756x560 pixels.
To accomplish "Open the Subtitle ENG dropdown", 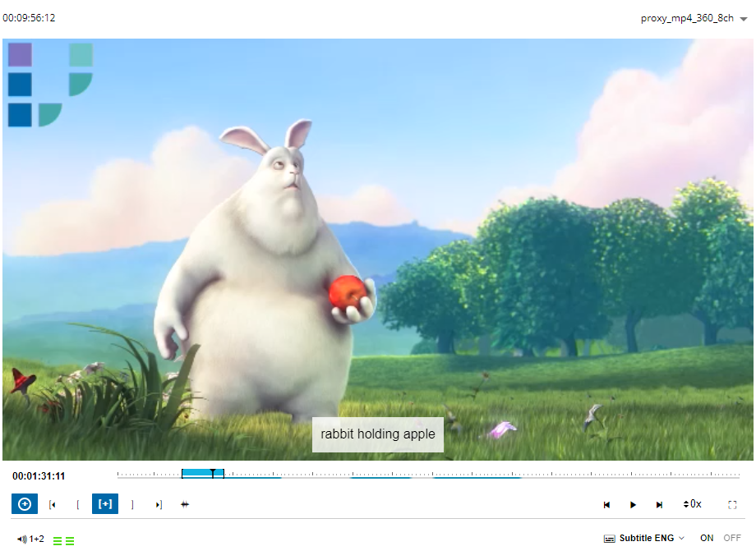I will (644, 539).
